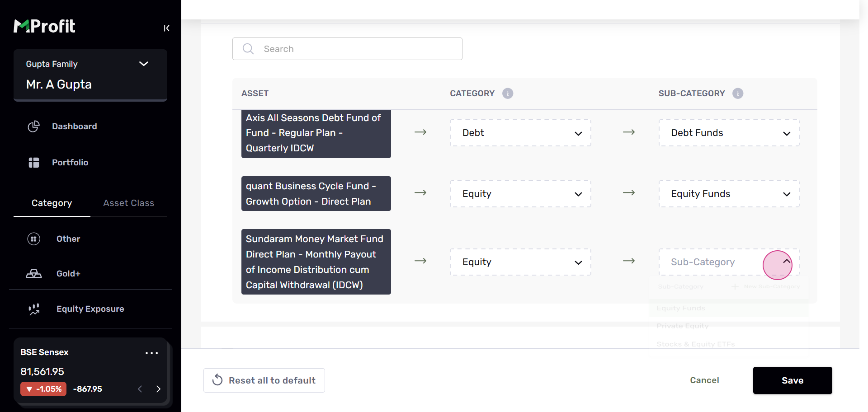
Task: Select the Category tab
Action: pos(52,203)
